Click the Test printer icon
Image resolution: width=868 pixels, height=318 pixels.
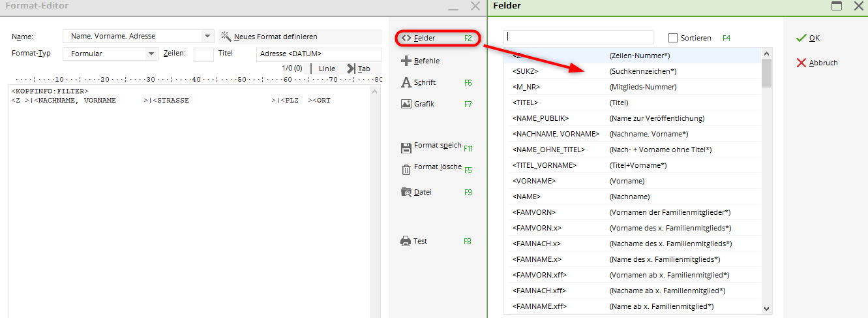[406, 241]
